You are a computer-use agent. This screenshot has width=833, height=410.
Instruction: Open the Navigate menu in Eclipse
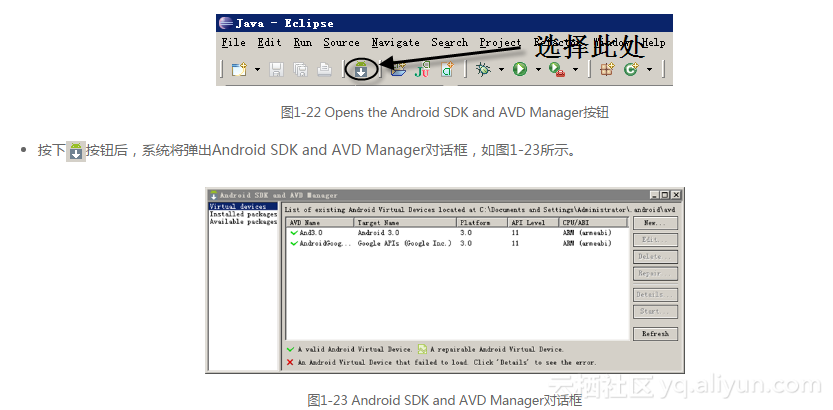(x=395, y=42)
